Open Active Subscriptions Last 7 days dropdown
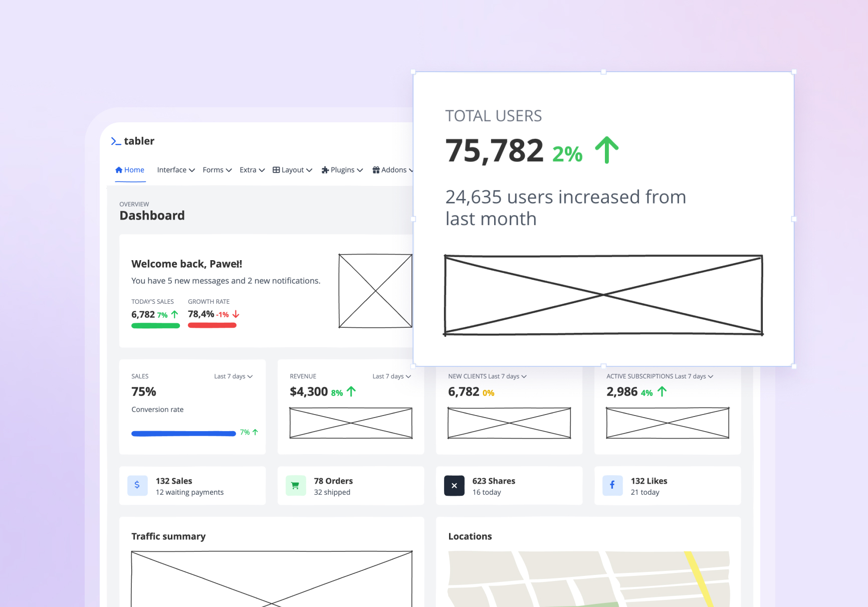This screenshot has height=607, width=868. pos(694,376)
